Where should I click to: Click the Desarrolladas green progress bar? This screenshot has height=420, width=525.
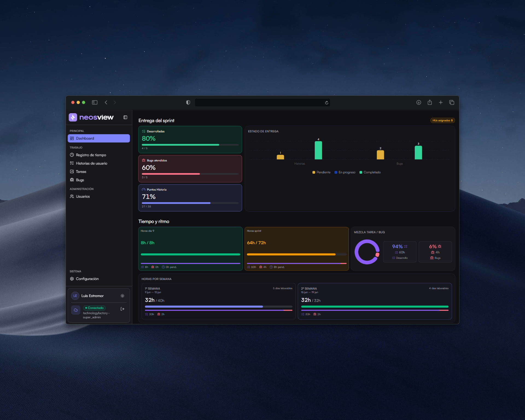point(190,145)
